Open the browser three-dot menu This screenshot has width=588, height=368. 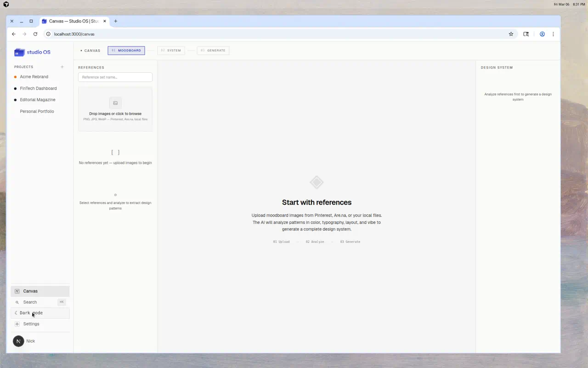[553, 34]
